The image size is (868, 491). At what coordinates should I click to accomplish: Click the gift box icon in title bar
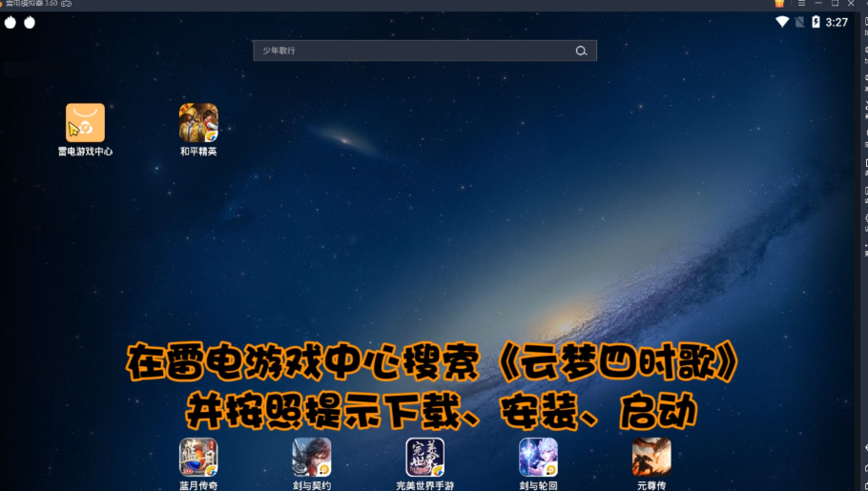[x=779, y=3]
